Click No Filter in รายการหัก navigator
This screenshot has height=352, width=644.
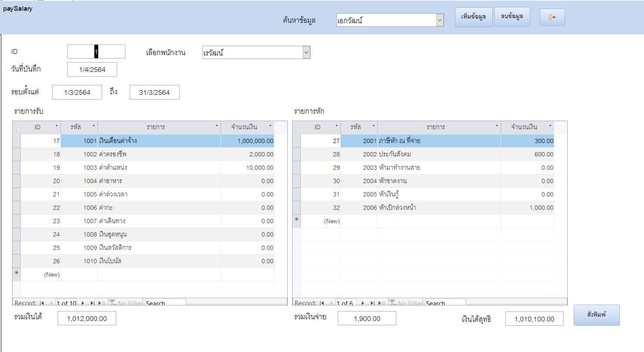tap(406, 303)
